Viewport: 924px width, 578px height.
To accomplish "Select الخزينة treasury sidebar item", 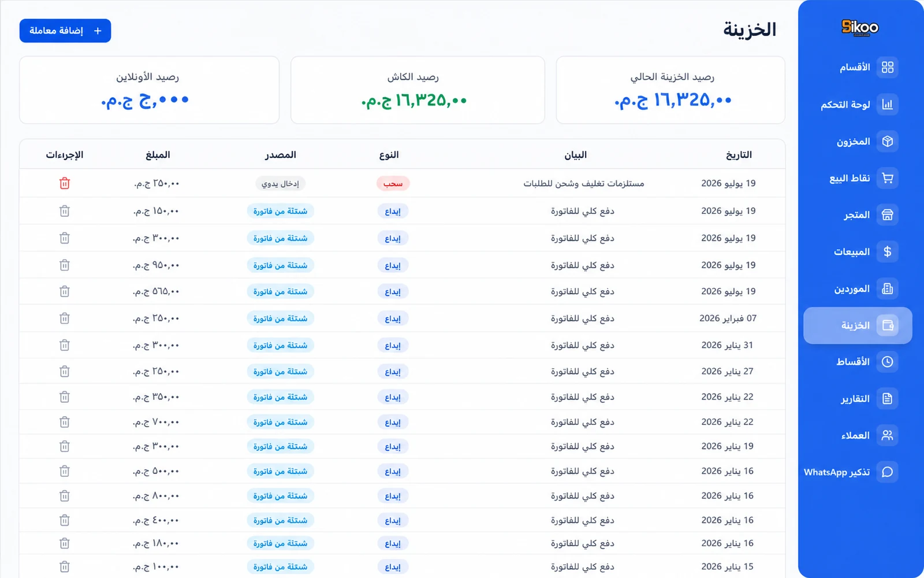I will [x=858, y=325].
